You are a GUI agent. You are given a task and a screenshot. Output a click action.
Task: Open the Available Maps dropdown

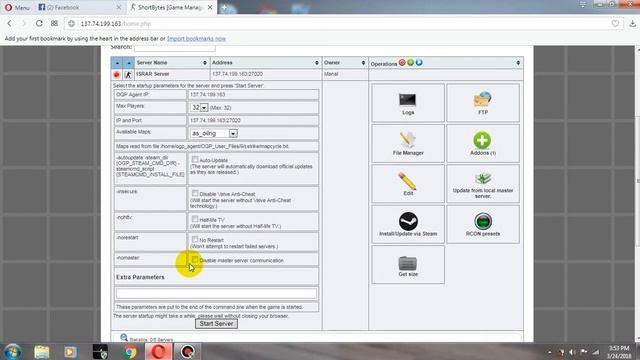pos(214,133)
